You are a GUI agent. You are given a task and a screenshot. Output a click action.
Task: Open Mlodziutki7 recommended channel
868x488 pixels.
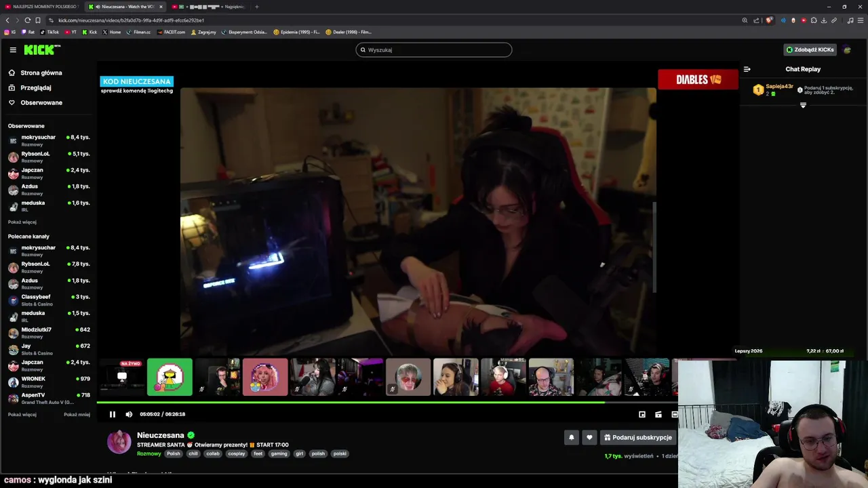pyautogui.click(x=49, y=332)
